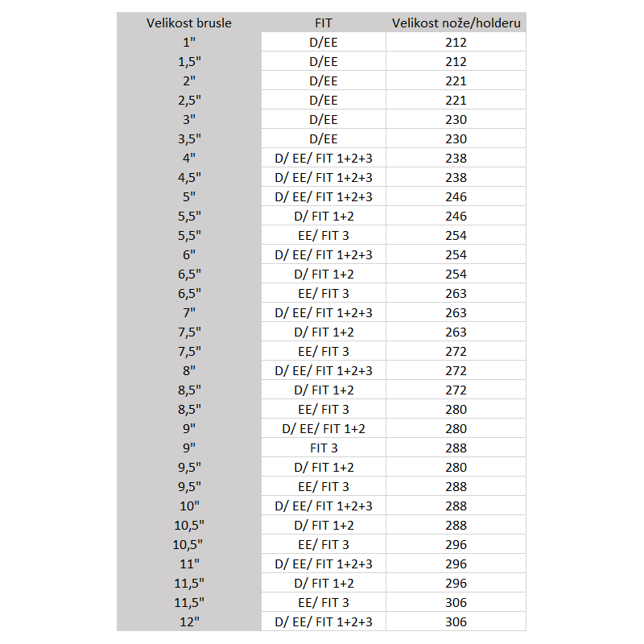Viewport: 644px width, 644px height.
Task: Select the 1" skate size cell
Action: 189,42
